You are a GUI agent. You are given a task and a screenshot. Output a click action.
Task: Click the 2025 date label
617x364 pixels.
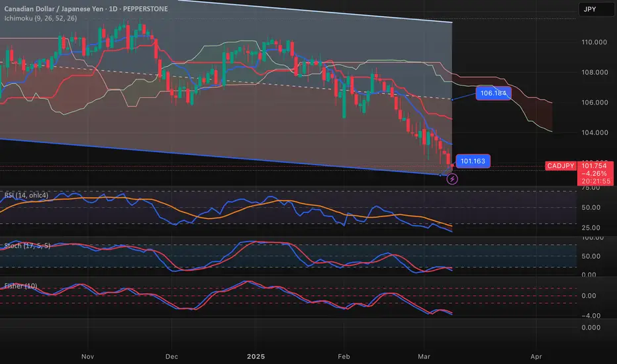click(256, 357)
